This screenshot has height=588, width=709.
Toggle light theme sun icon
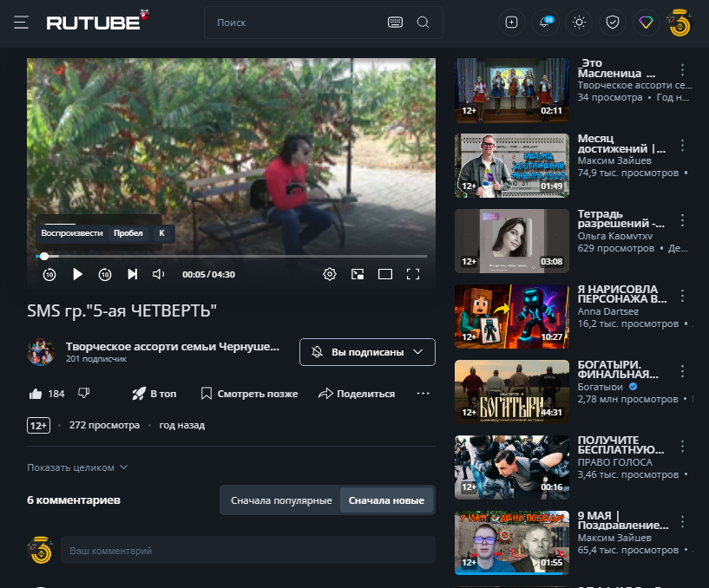coord(579,23)
